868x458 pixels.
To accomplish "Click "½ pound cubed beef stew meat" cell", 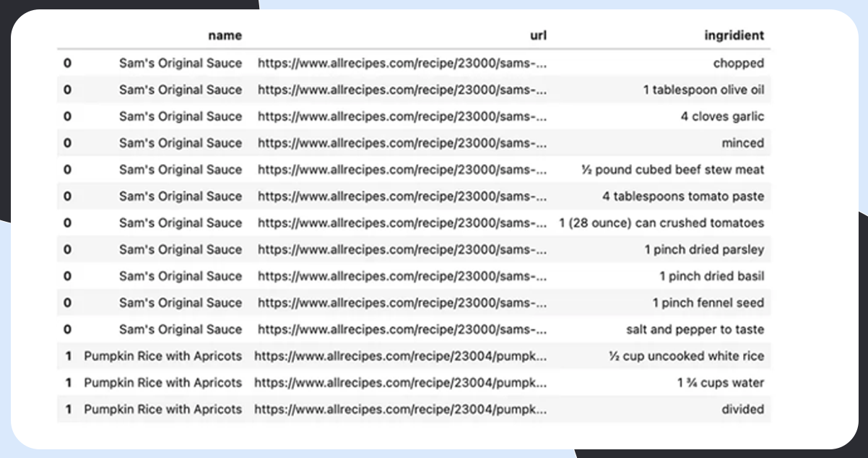I will pyautogui.click(x=672, y=170).
